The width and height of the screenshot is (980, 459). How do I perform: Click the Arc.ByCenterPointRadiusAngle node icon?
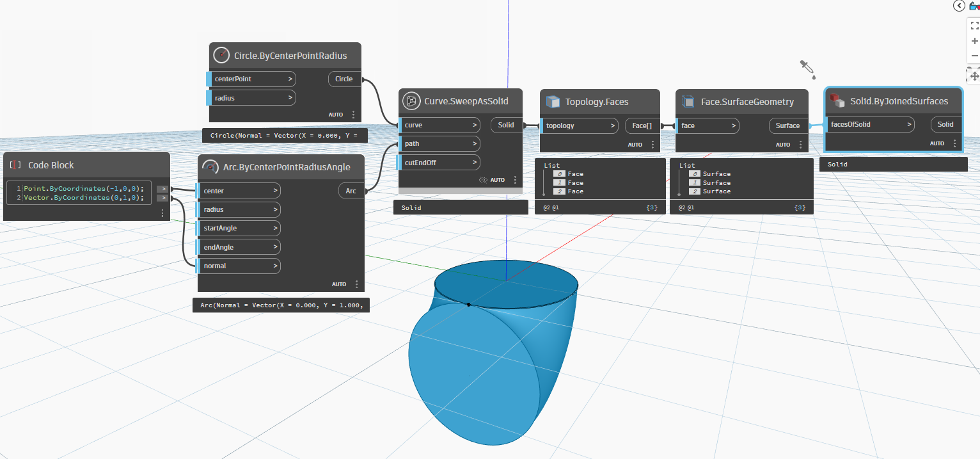(x=210, y=168)
